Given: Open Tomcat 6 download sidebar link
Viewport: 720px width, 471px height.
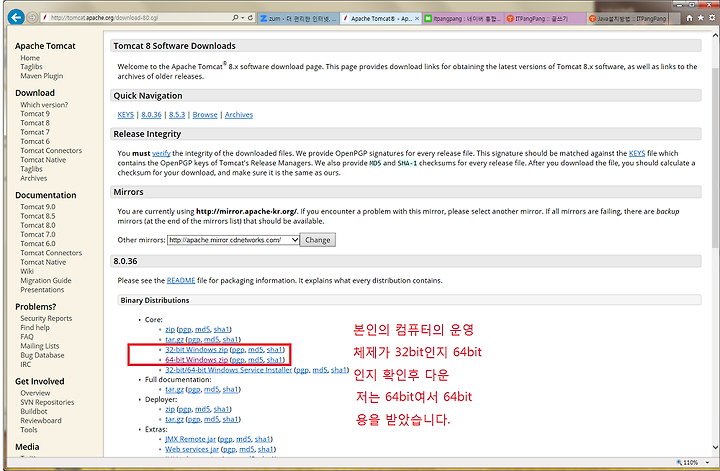Looking at the screenshot, I should (x=35, y=141).
